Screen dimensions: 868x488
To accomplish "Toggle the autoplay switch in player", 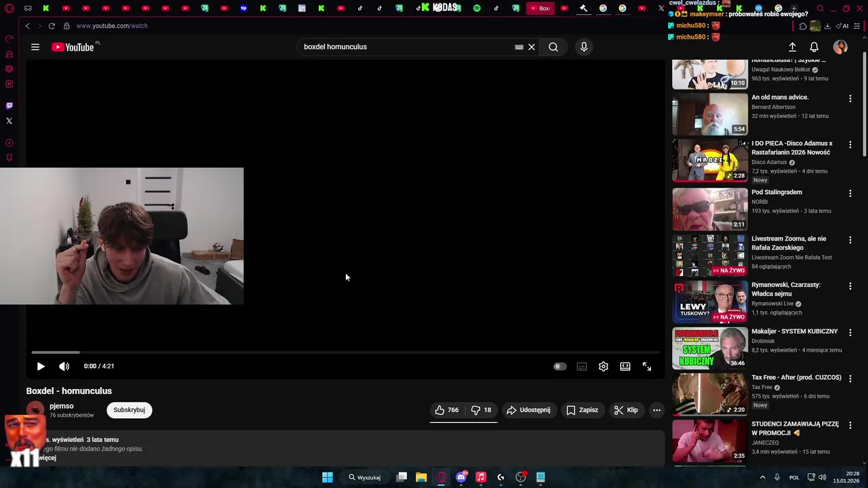I will (x=559, y=366).
